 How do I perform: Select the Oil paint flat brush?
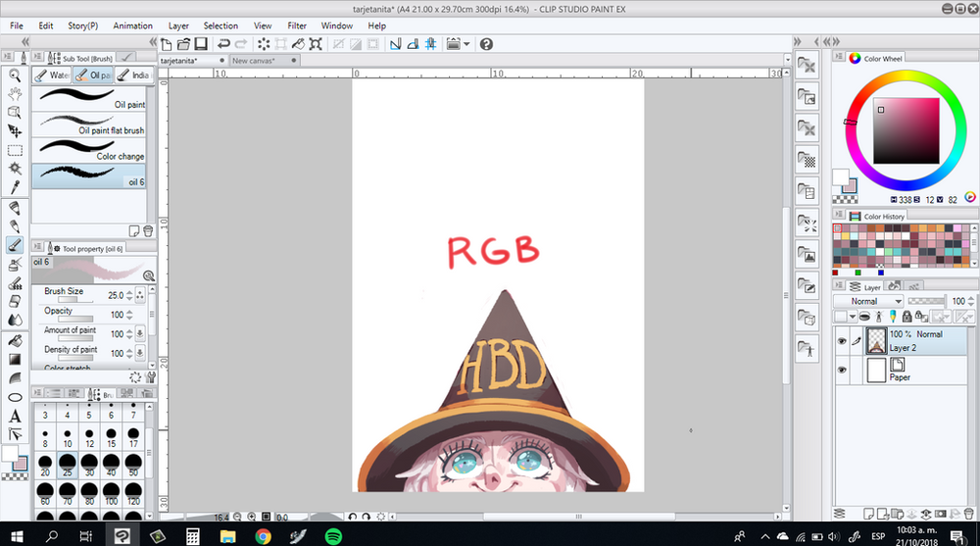(89, 124)
